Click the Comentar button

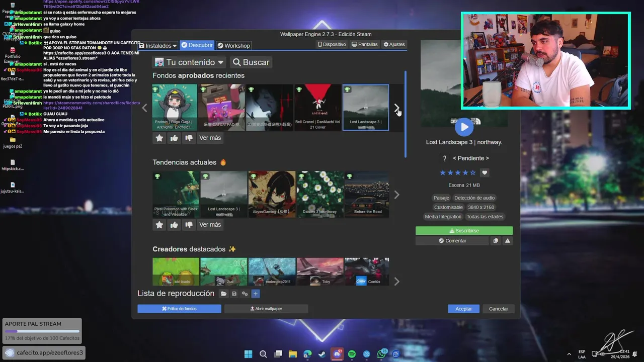[452, 241]
